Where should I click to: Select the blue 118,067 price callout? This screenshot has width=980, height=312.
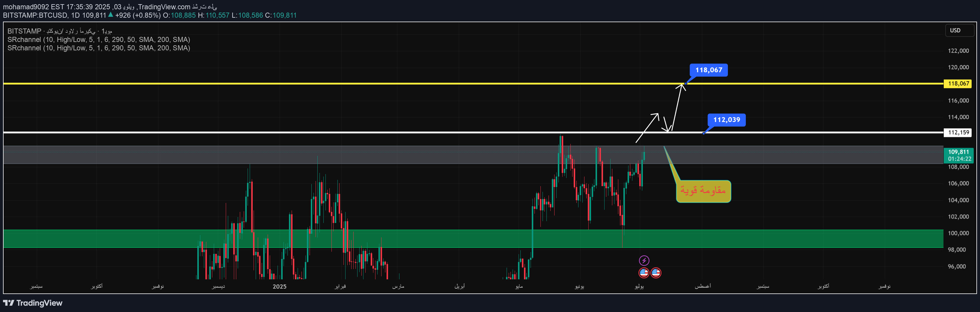coord(708,70)
